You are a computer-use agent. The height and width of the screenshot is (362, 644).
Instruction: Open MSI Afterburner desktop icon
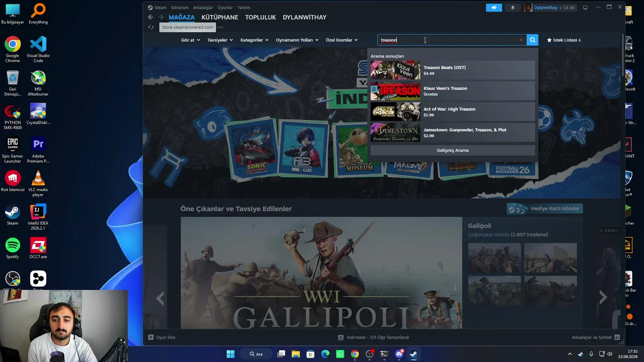coord(38,83)
